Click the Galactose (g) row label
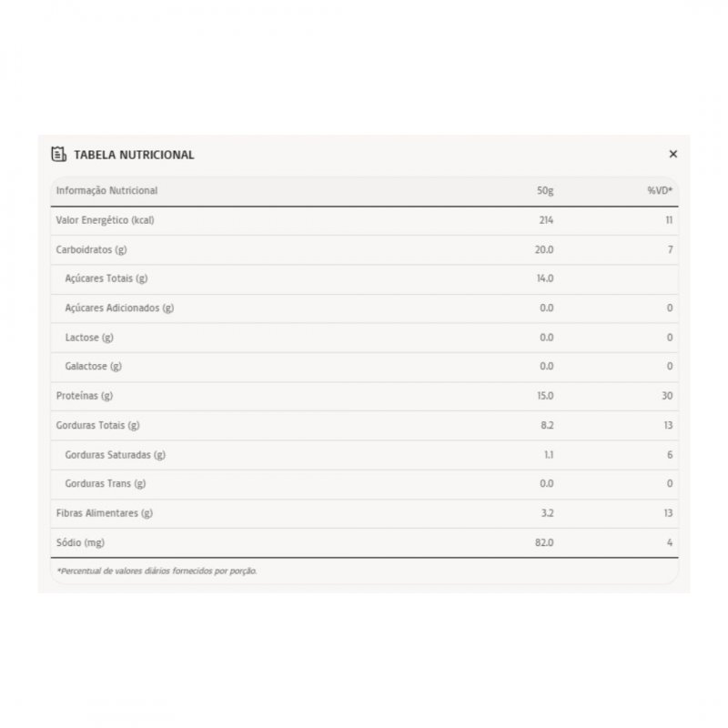Viewport: 728px width, 728px height. [x=94, y=367]
